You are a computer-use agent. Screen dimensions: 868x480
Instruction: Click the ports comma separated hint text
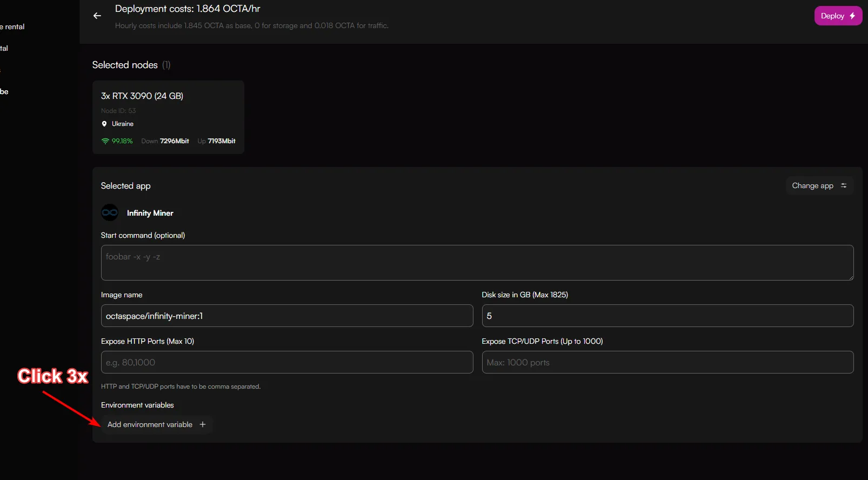(181, 386)
